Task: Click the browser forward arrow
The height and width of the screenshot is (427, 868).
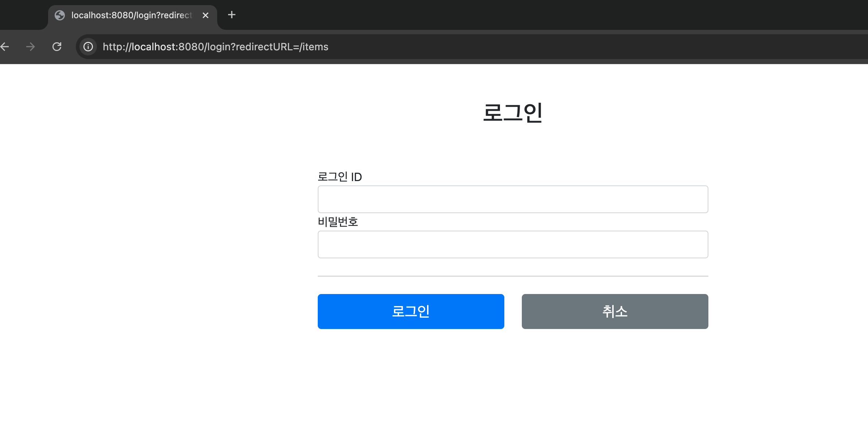Action: pyautogui.click(x=31, y=47)
